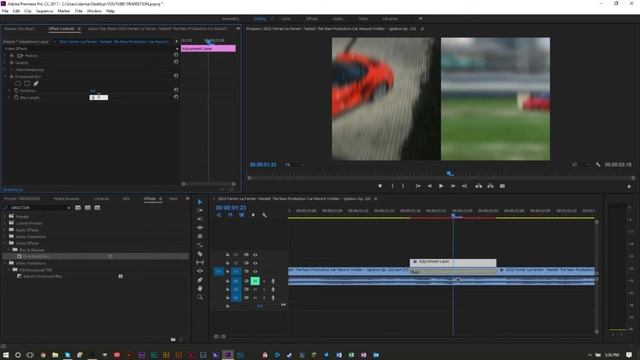Step forward one frame
The width and height of the screenshot is (640, 360).
[453, 186]
